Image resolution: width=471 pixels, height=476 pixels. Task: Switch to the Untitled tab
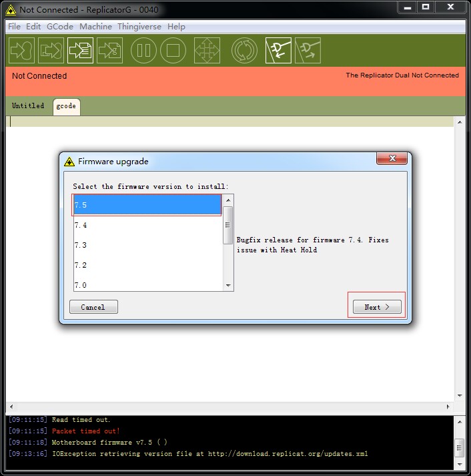(28, 105)
